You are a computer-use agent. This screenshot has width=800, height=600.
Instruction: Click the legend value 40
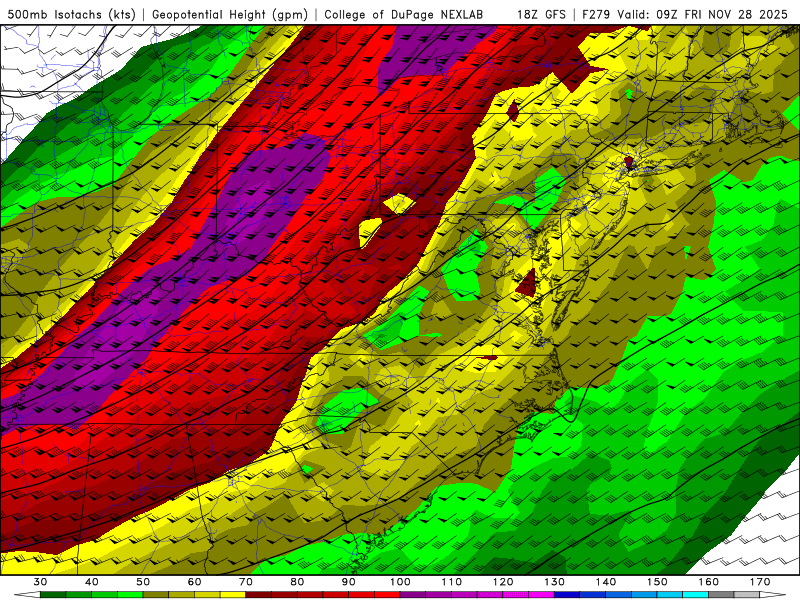coord(92,582)
